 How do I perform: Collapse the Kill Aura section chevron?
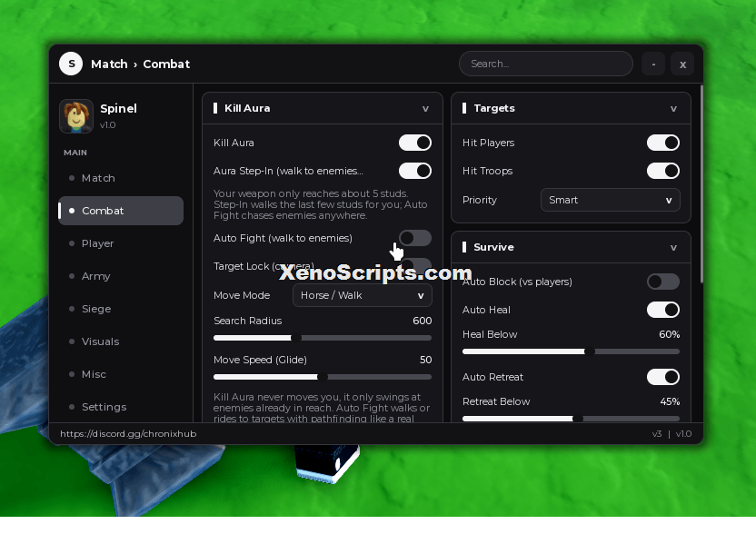[x=425, y=108]
